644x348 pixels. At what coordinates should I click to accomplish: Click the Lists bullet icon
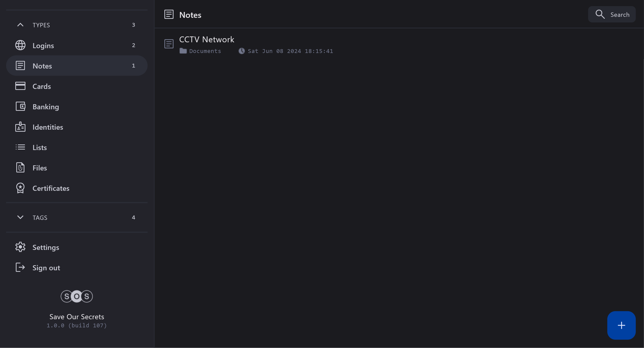(20, 147)
